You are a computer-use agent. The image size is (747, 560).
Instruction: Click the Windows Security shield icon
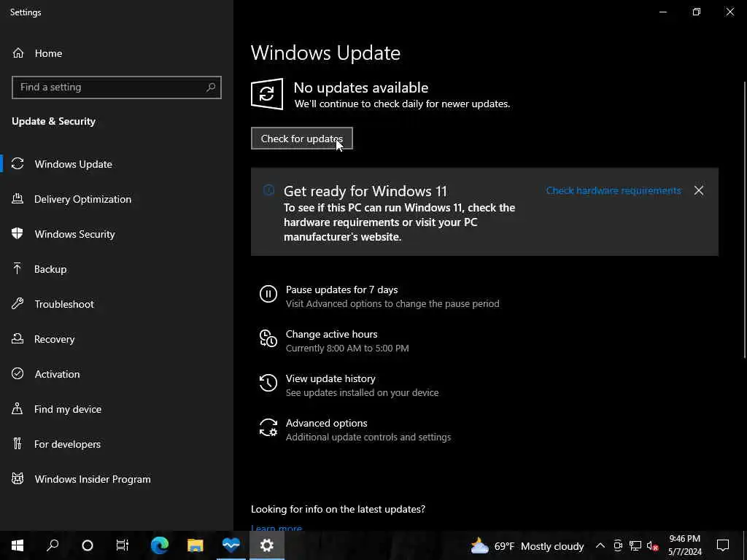[18, 234]
